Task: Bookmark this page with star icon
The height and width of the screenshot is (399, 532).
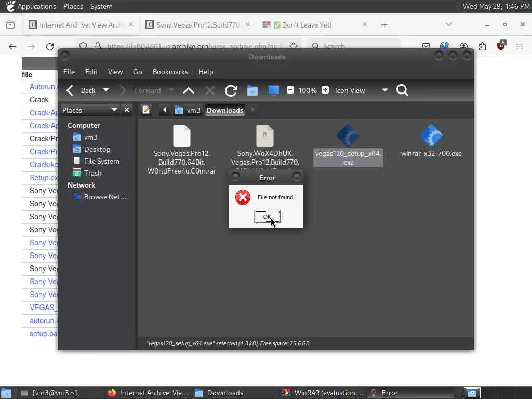Action: (x=294, y=46)
